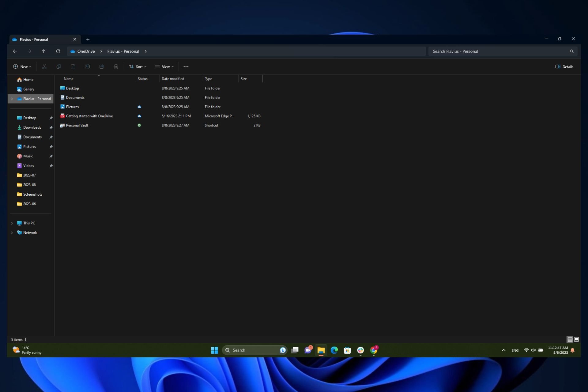The height and width of the screenshot is (392, 588).
Task: Open Microsoft Store from taskbar
Action: click(347, 350)
